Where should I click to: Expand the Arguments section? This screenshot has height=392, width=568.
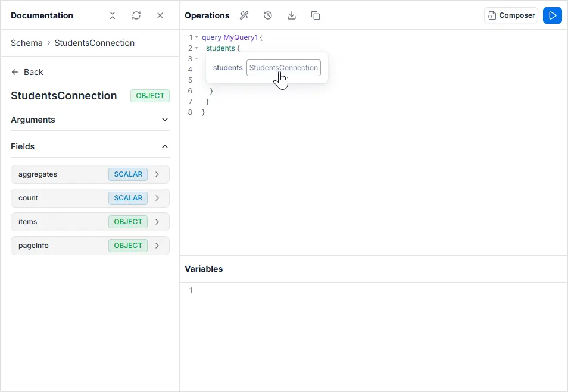[165, 120]
